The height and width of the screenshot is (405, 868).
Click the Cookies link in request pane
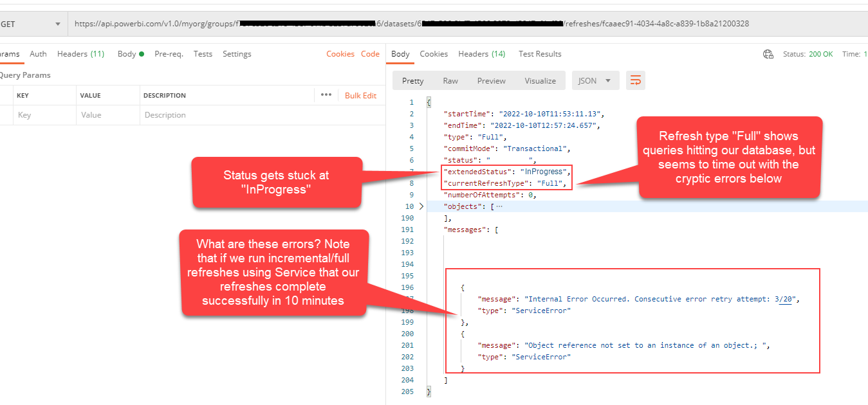(x=340, y=54)
